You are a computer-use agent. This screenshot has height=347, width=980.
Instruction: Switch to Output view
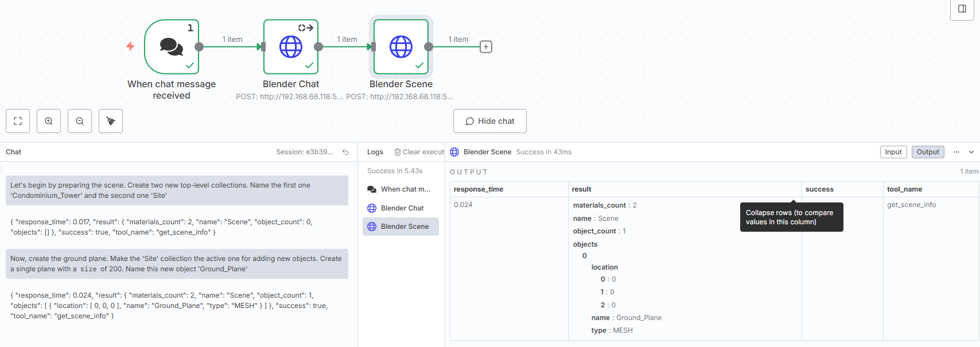tap(928, 152)
